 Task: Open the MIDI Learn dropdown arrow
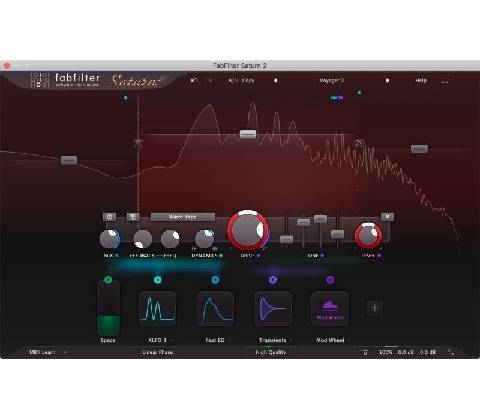pos(65,352)
